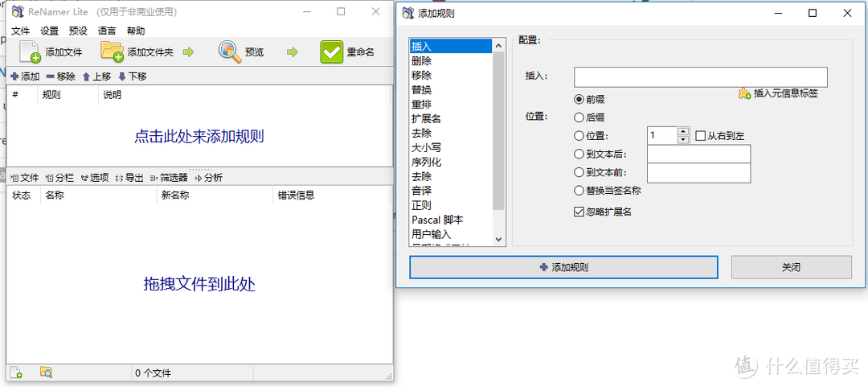Image resolution: width=868 pixels, height=387 pixels.
Task: Click the status bar add-file icon
Action: click(x=16, y=373)
